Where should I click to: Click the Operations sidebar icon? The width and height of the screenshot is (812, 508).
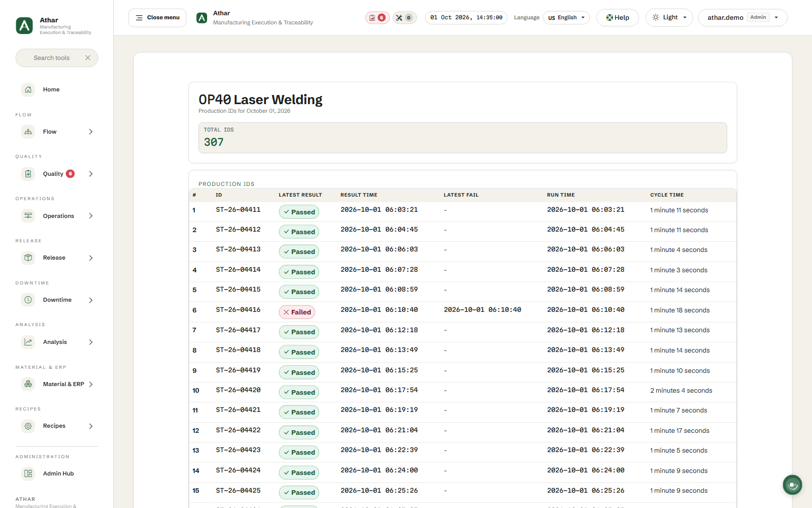(28, 216)
